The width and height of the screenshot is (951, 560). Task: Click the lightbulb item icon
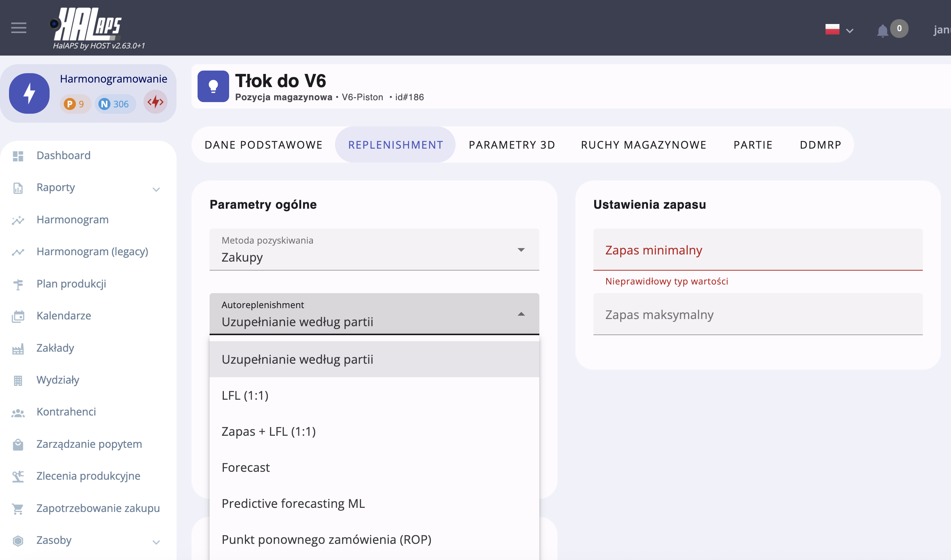click(x=213, y=86)
